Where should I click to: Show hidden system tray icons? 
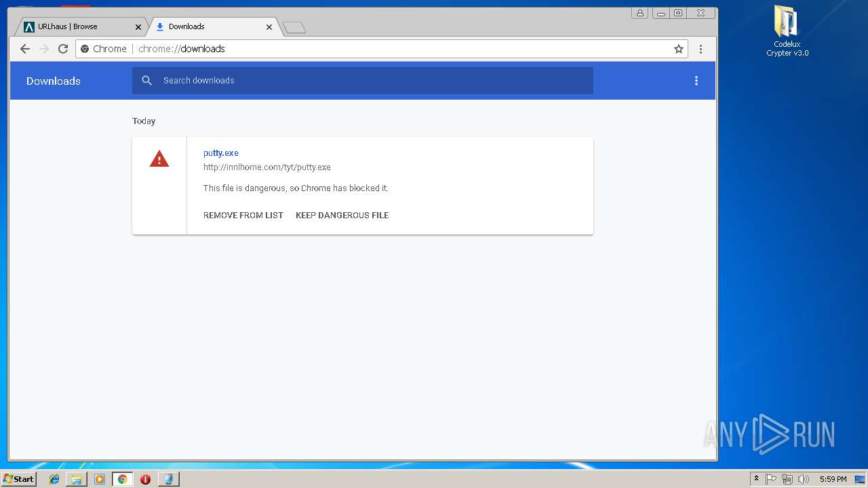point(756,479)
